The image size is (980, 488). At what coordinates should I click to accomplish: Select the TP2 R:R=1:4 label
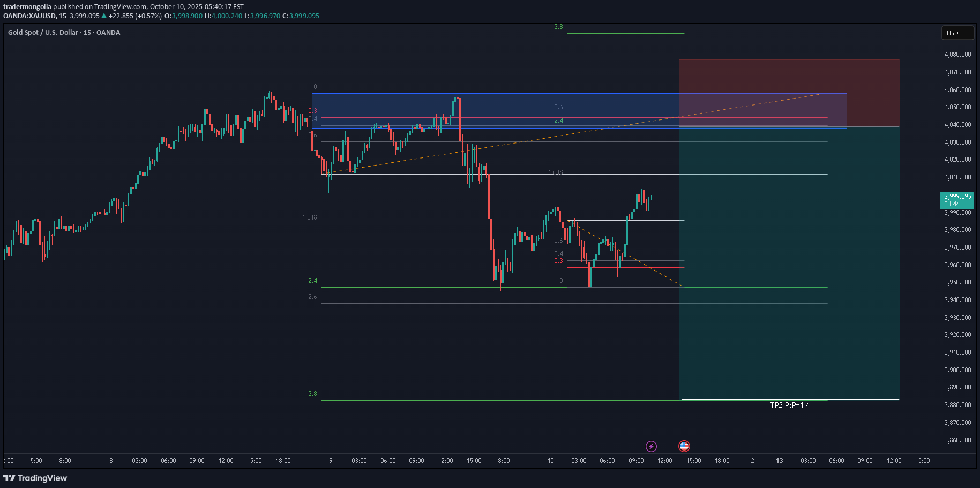790,406
